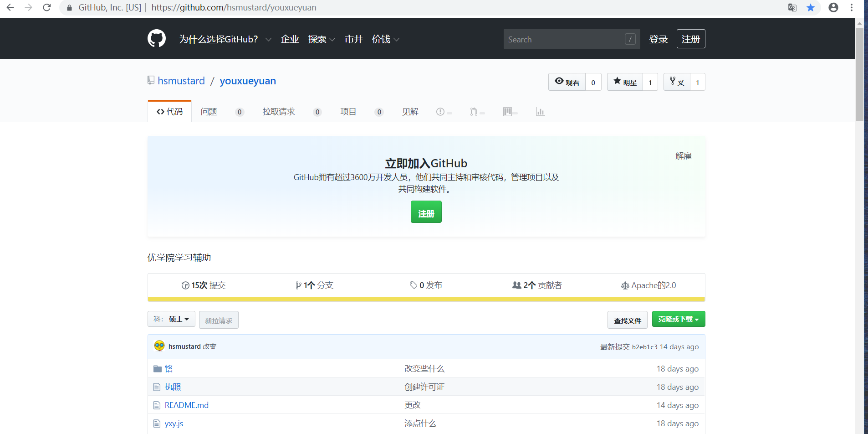Click the file icon beside README.md
868x434 pixels.
(157, 405)
